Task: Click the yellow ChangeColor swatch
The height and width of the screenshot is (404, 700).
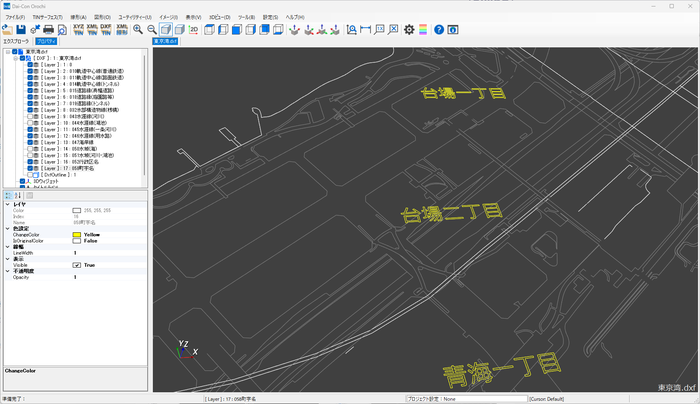Action: [77, 235]
